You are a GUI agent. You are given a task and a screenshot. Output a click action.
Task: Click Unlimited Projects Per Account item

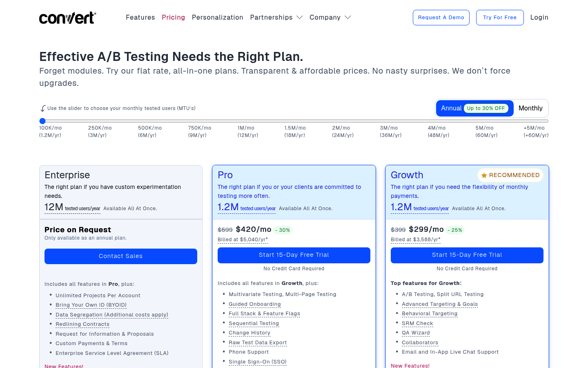point(98,296)
